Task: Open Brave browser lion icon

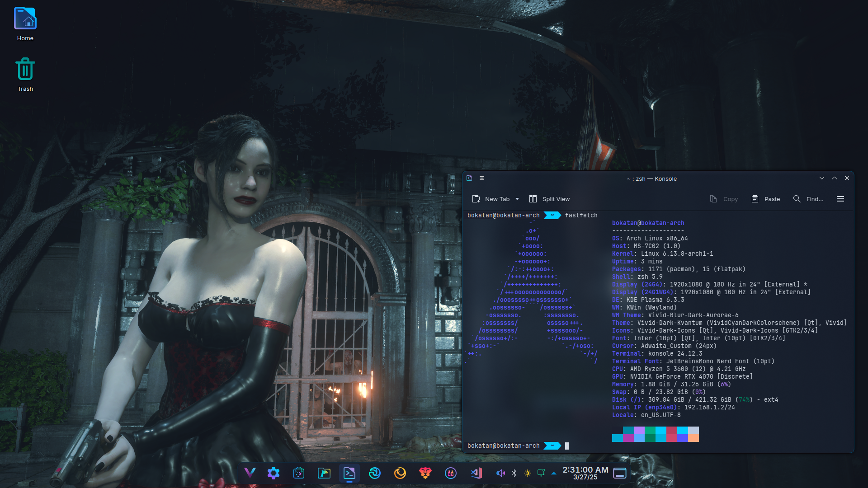Action: click(x=425, y=473)
